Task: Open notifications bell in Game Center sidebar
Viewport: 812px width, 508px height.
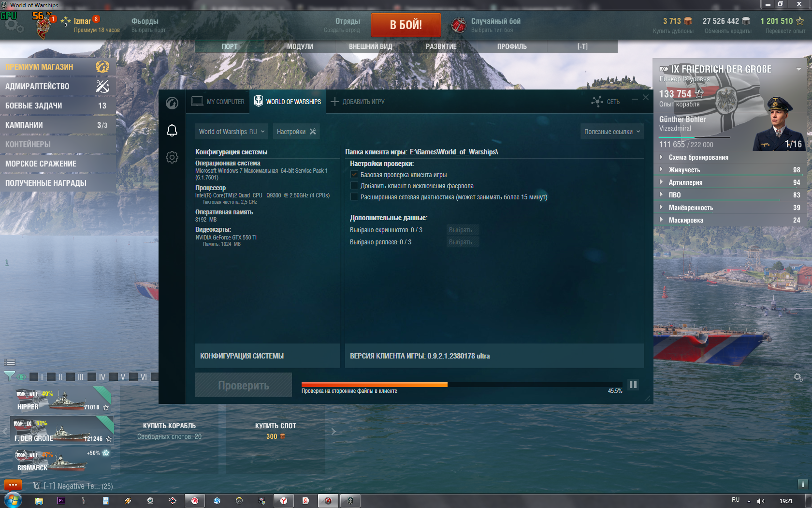Action: point(172,130)
